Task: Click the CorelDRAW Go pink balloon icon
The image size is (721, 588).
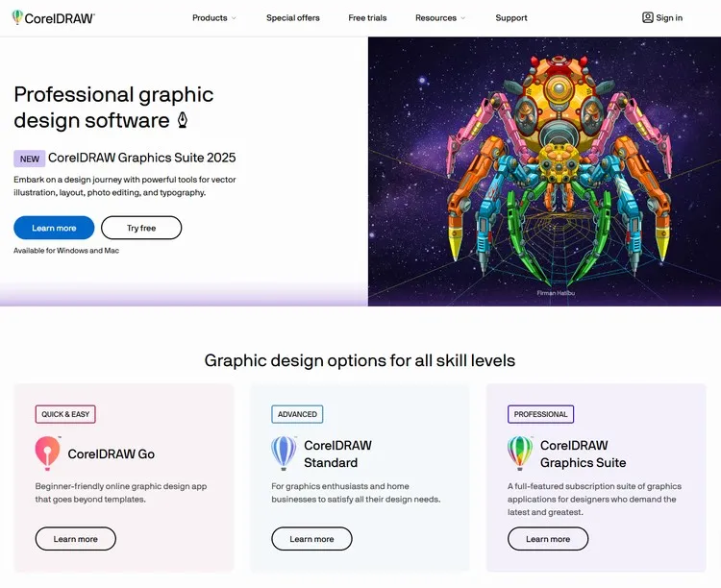Action: point(47,453)
